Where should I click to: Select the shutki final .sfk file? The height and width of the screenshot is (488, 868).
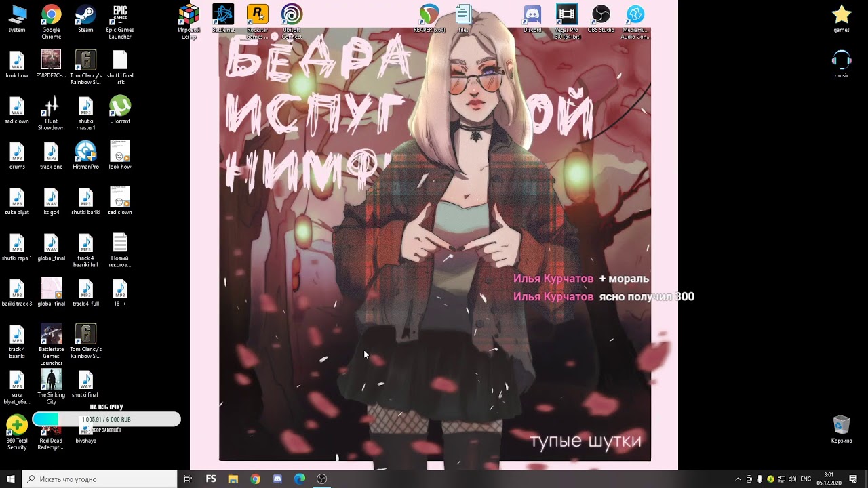click(x=120, y=68)
